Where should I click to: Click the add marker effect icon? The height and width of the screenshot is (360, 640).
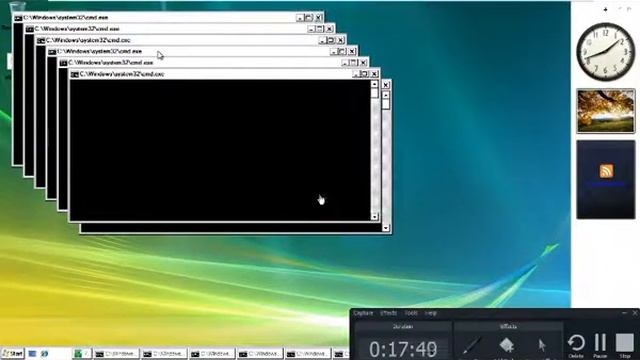tap(507, 346)
